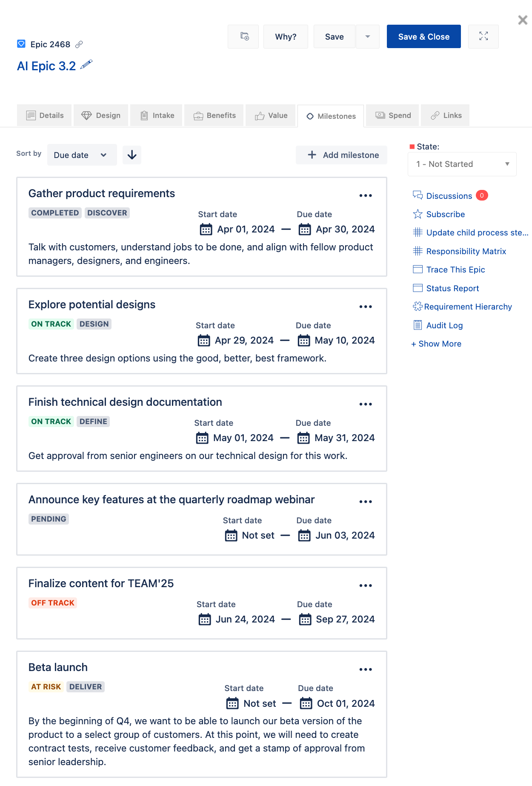Click the Epic type icon beside Epic 2468

pyautogui.click(x=21, y=44)
